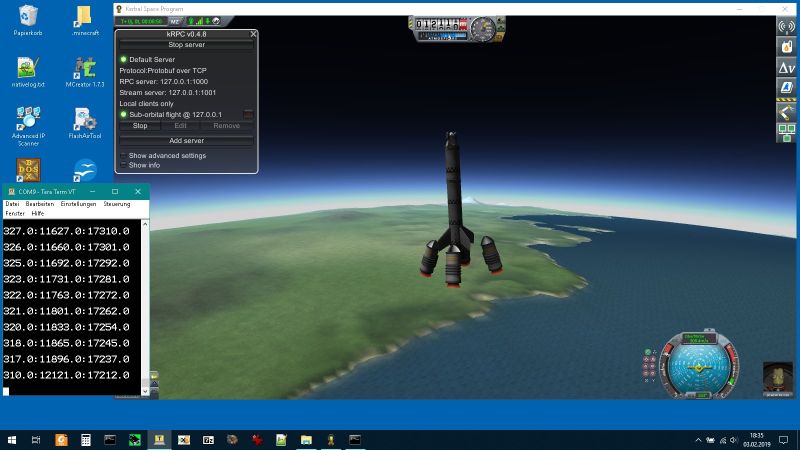Toggle the kRPC server network icon
This screenshot has height=450, width=800.
(786, 133)
